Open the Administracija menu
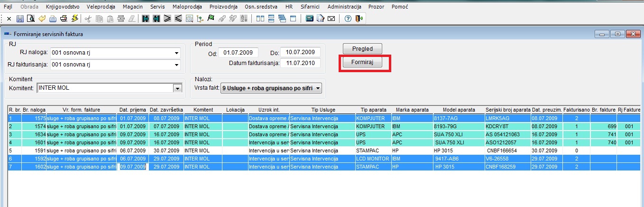The image size is (644, 207). (344, 7)
